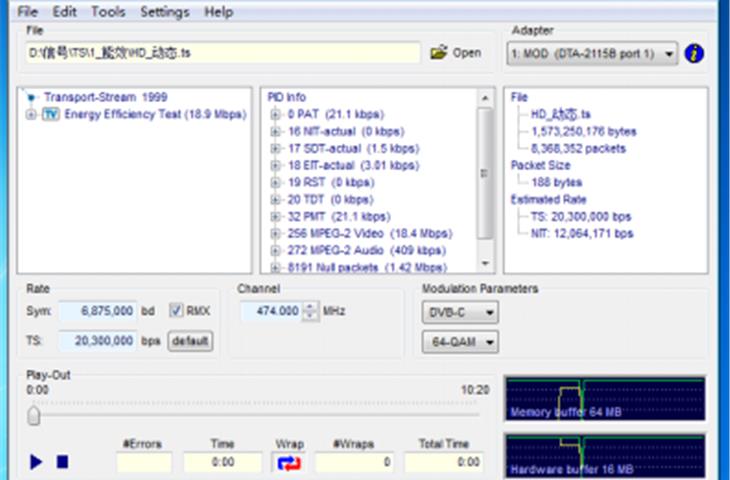
Task: Expand the 20 TDT entry
Action: click(275, 200)
